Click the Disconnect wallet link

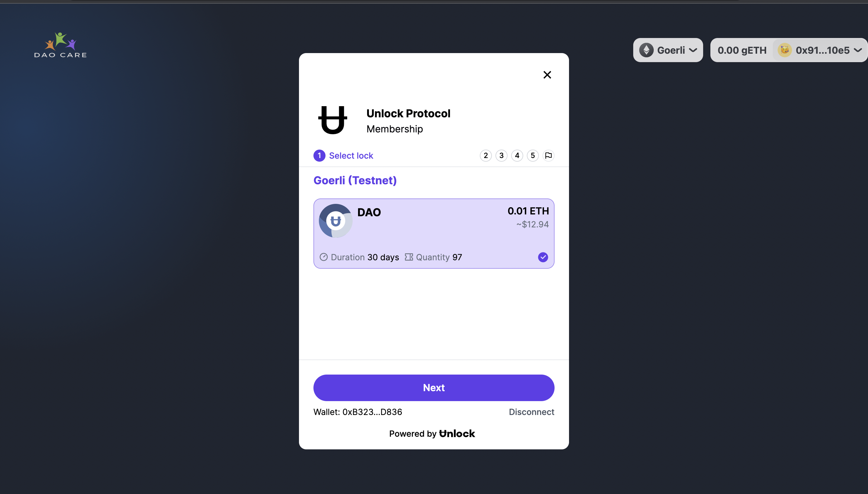531,412
